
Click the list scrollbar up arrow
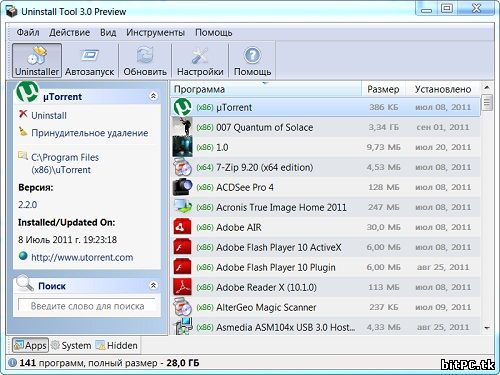pos(487,88)
